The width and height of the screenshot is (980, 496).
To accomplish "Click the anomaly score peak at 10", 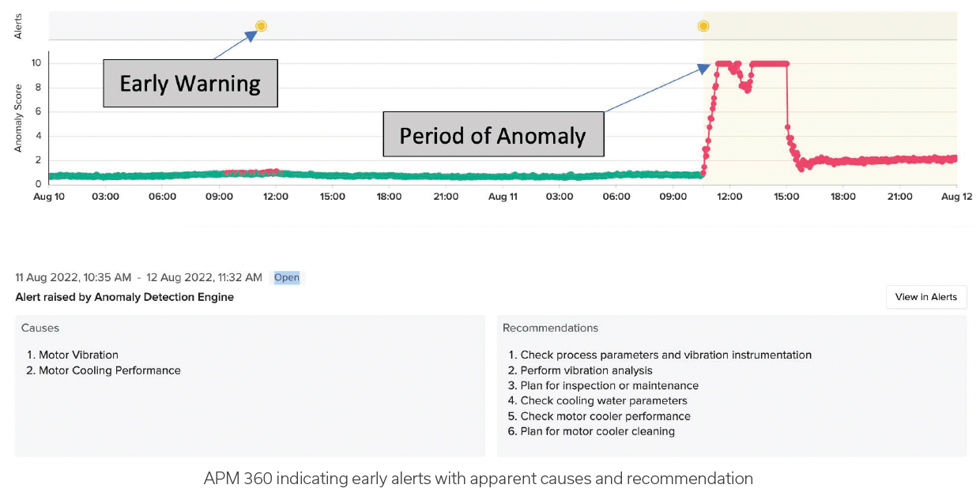I will [768, 63].
